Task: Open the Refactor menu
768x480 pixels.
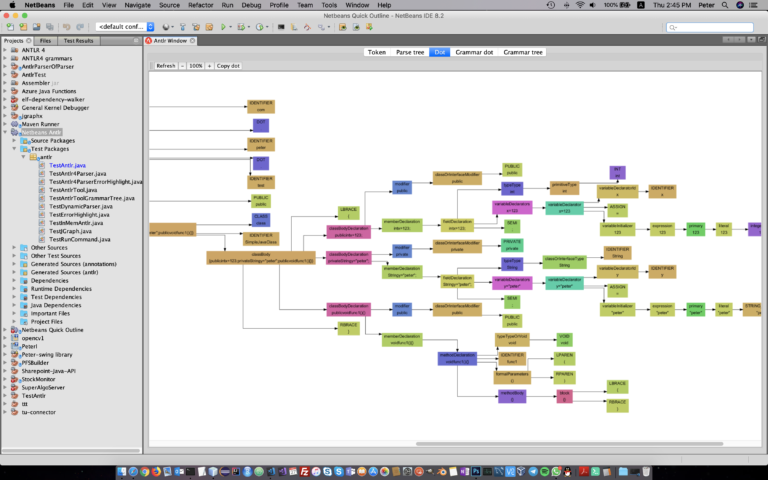Action: [200, 5]
